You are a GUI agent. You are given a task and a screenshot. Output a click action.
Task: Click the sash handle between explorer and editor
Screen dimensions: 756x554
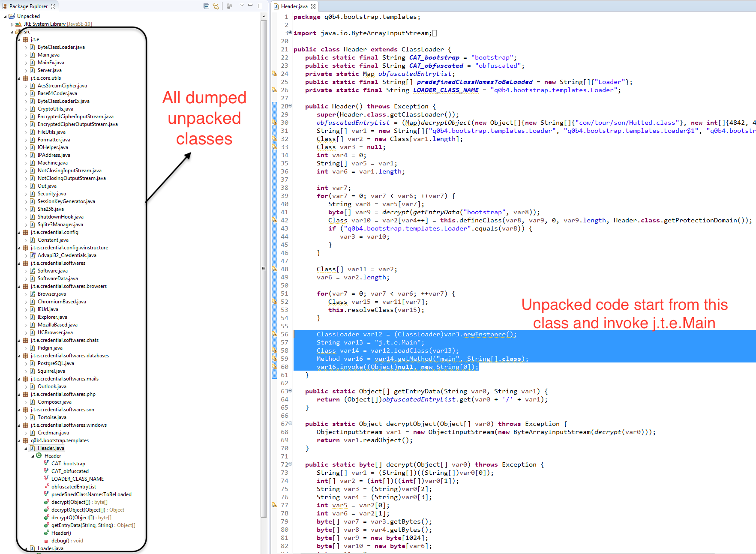pos(269,277)
